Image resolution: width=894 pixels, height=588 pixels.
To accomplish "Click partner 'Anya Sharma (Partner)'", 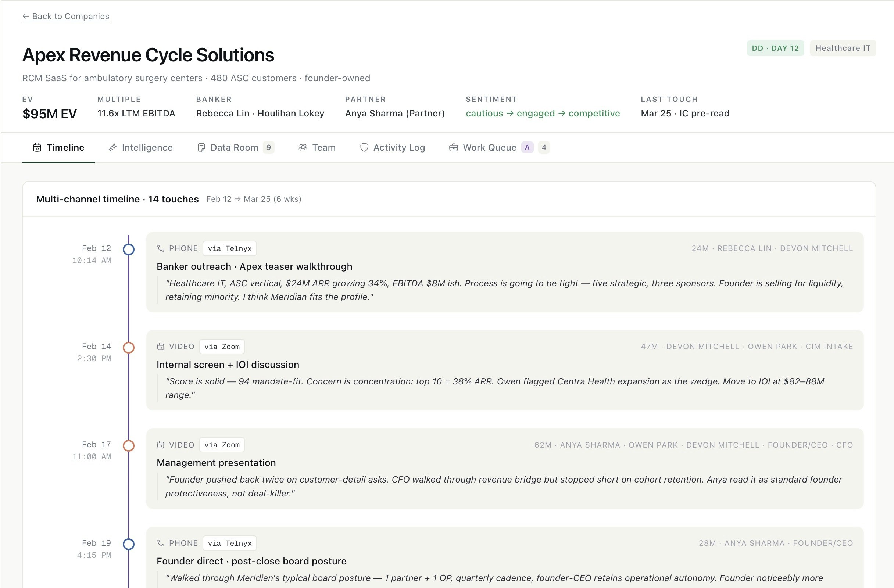I will pos(395,114).
